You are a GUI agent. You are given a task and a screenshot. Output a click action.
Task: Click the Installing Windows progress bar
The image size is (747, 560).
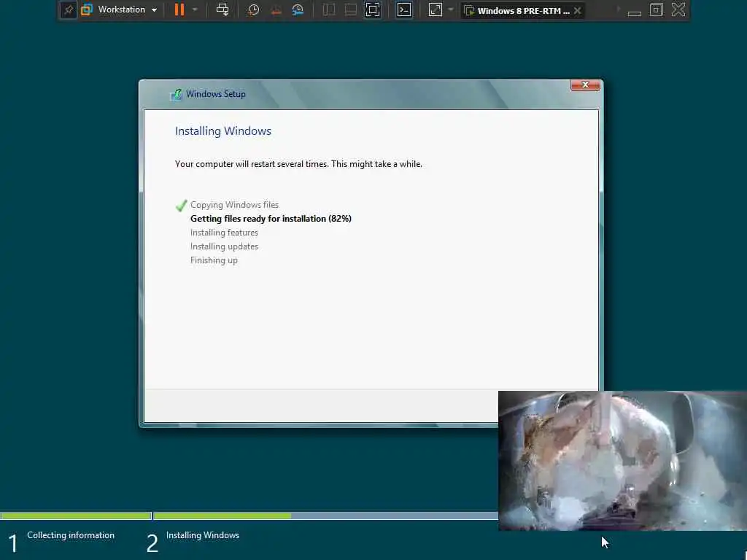[326, 516]
